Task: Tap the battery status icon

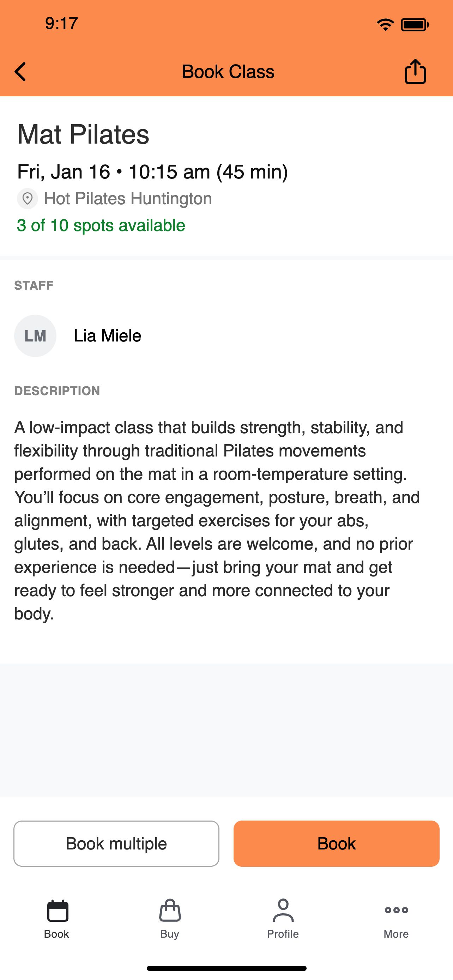Action: [415, 25]
